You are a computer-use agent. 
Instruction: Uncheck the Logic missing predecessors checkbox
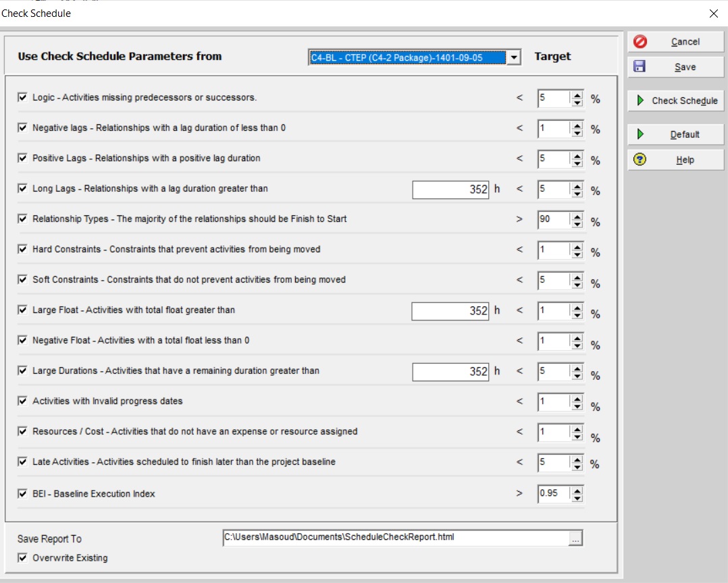22,97
